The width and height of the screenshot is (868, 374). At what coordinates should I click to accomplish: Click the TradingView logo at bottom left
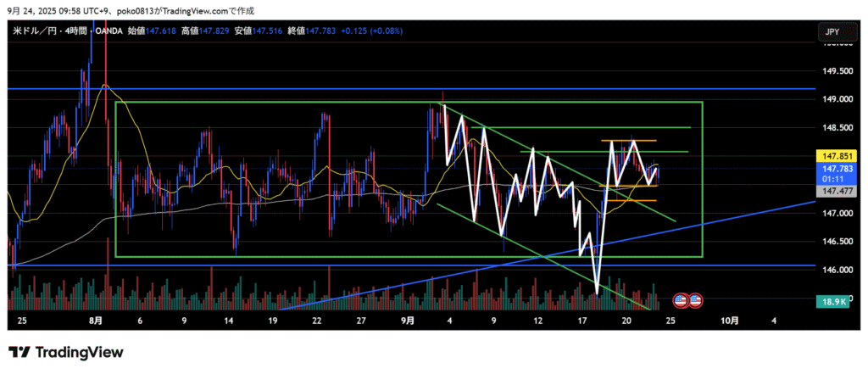tap(65, 352)
